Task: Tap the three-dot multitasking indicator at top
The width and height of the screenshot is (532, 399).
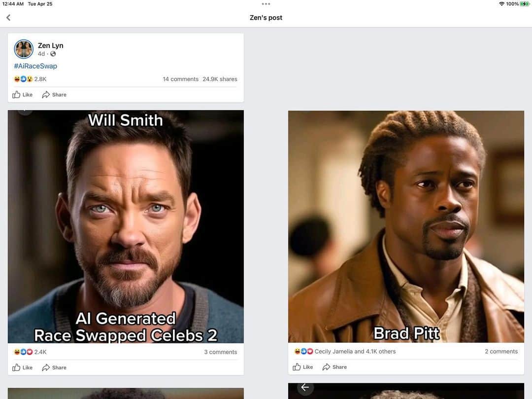Action: pyautogui.click(x=266, y=4)
